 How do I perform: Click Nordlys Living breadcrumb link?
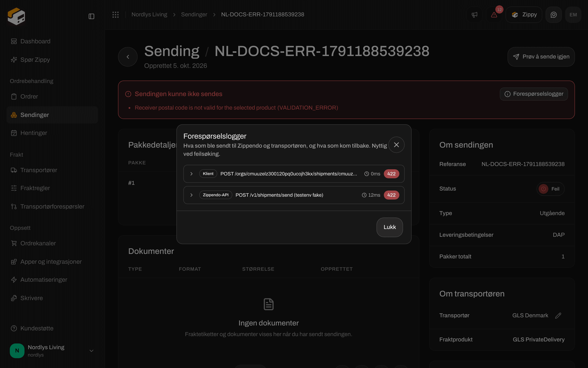pyautogui.click(x=149, y=15)
